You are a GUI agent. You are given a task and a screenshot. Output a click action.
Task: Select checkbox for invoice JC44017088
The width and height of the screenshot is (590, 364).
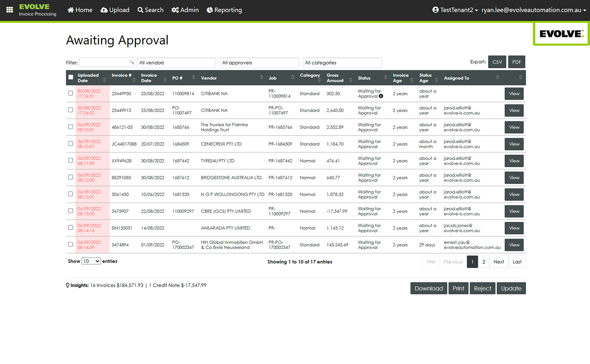70,143
